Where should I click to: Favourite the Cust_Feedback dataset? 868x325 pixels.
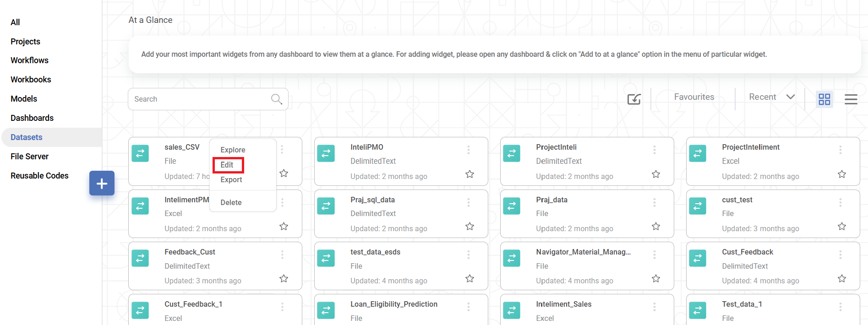(841, 279)
